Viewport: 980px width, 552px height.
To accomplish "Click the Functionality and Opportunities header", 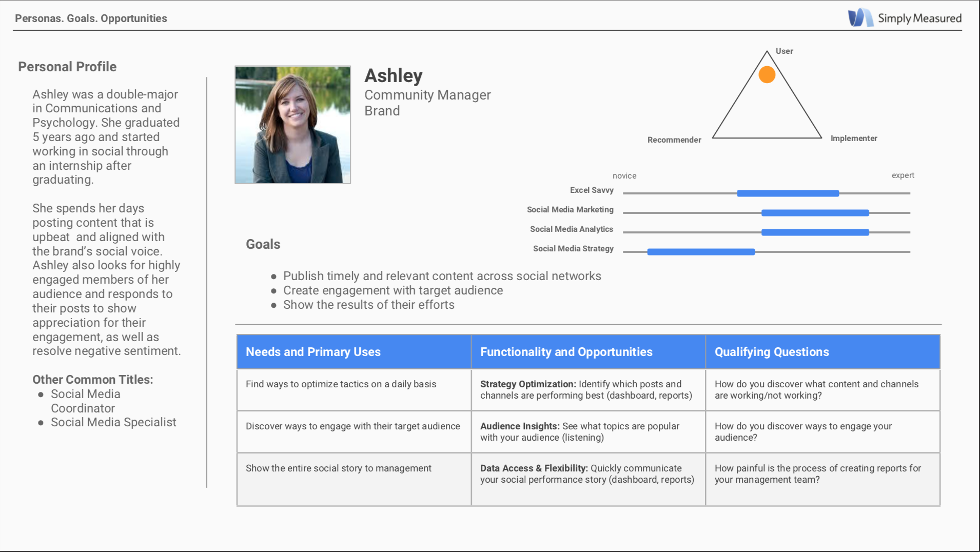I will tap(589, 352).
